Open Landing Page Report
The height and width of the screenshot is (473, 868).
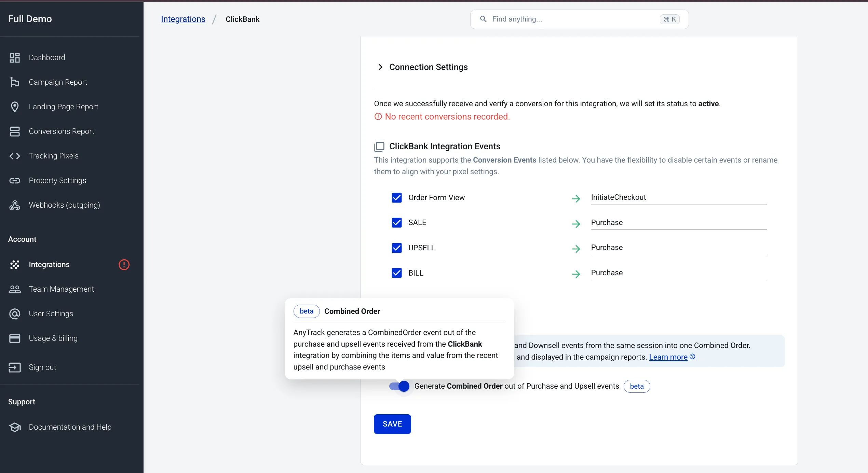[63, 107]
